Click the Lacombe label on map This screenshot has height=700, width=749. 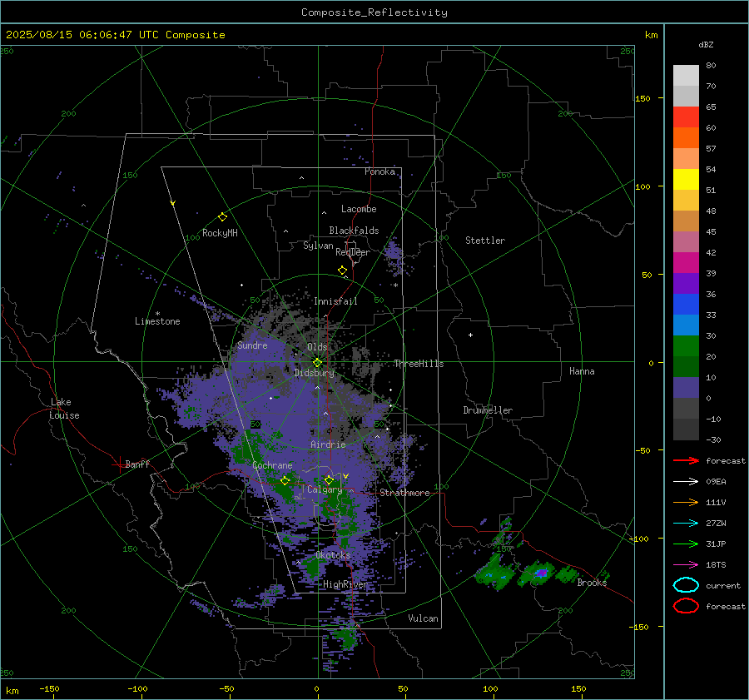tap(359, 209)
